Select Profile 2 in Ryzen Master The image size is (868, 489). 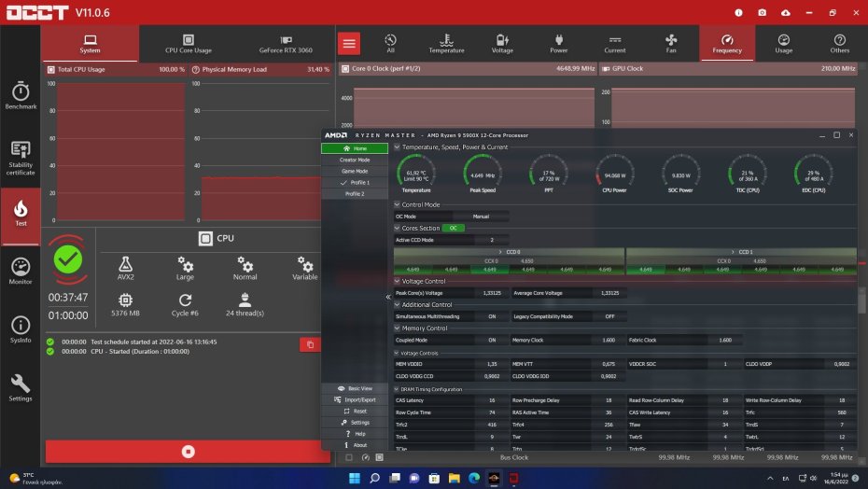tap(355, 194)
